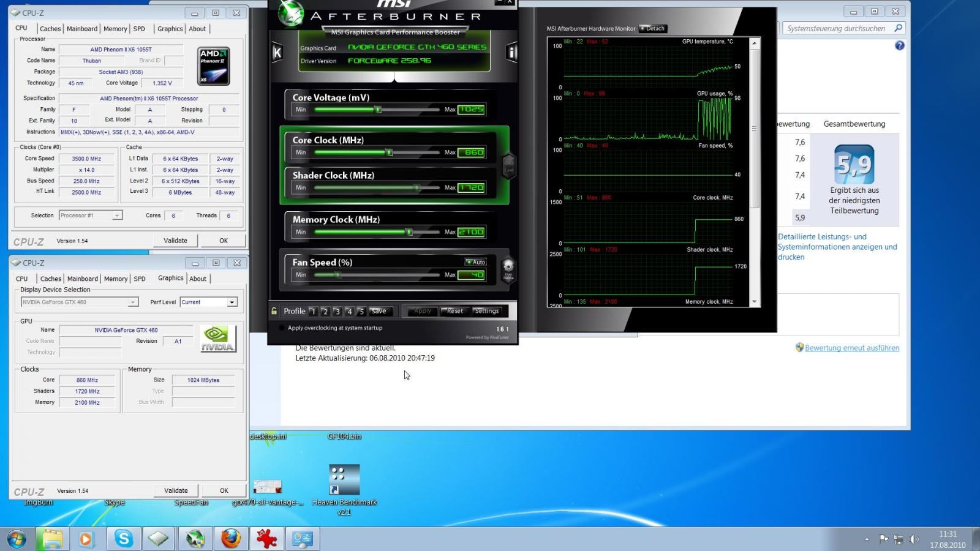Click the Action Center flag tray icon
Viewport: 980px width, 551px height.
click(x=883, y=539)
